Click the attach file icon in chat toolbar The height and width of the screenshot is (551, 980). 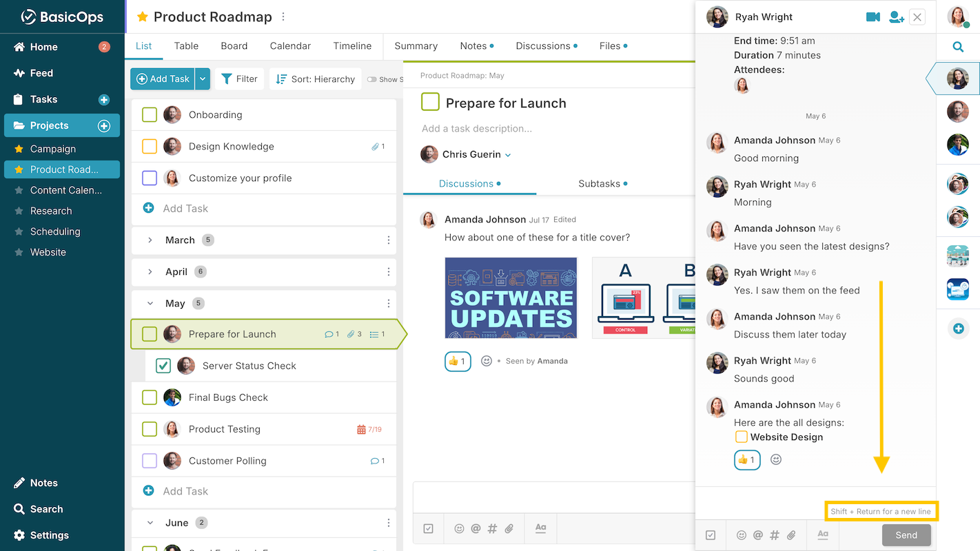[791, 535]
